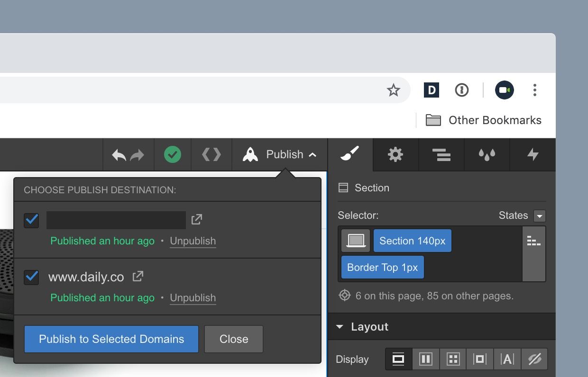Unpublish the redacted domain
Screen dimensions: 588x377
pyautogui.click(x=193, y=241)
